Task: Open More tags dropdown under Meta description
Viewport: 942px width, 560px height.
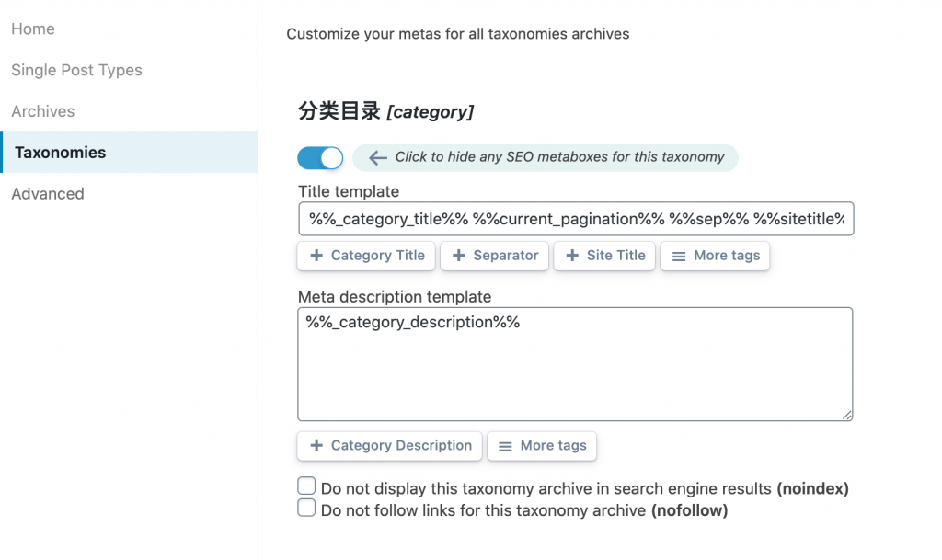Action: tap(542, 446)
